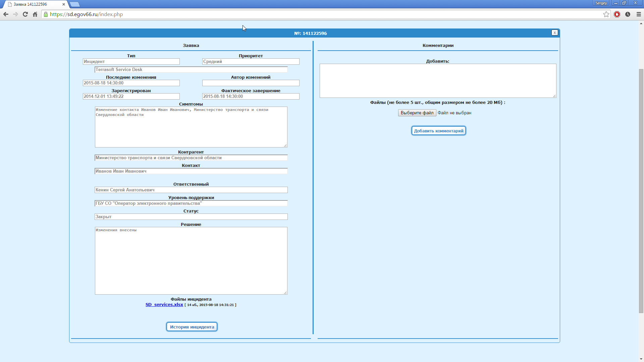Open the Chrome hamburger menu
The width and height of the screenshot is (644, 362).
639,14
